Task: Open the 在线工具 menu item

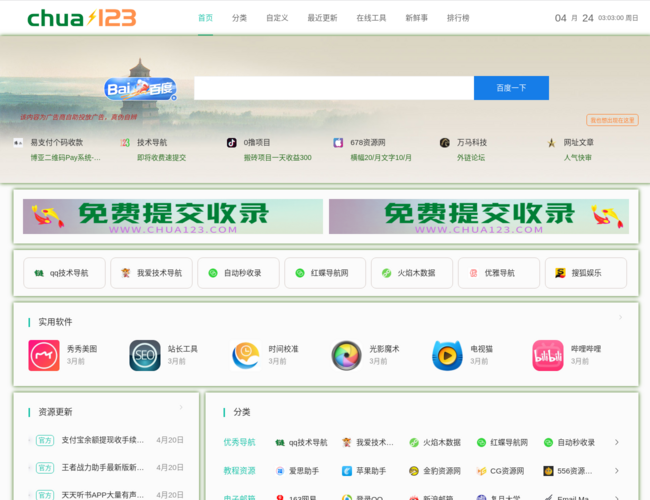Action: (371, 18)
